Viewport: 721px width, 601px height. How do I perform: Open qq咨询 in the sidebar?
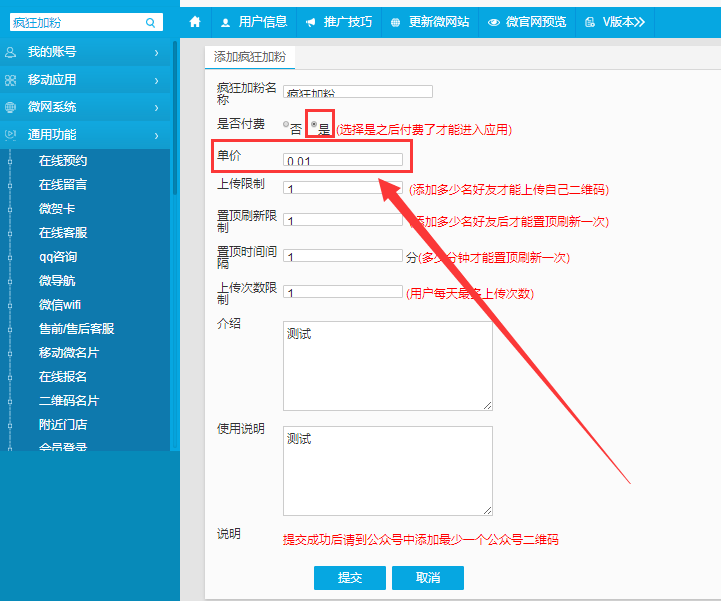[x=58, y=257]
